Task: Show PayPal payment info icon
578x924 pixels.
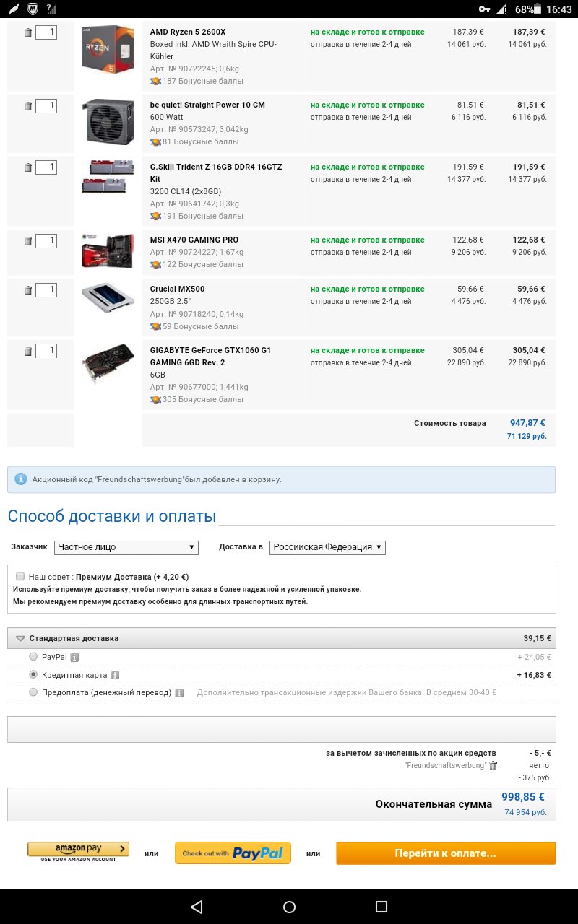Action: click(74, 658)
